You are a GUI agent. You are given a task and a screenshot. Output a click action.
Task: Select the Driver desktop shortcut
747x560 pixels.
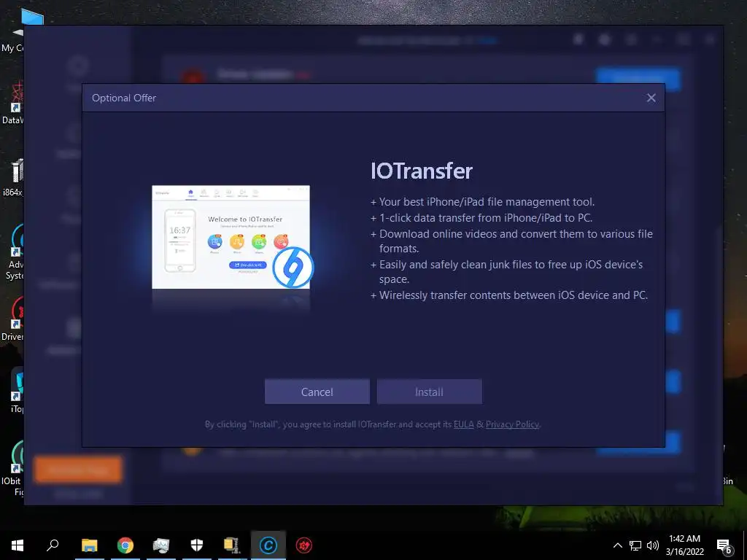[x=13, y=319]
